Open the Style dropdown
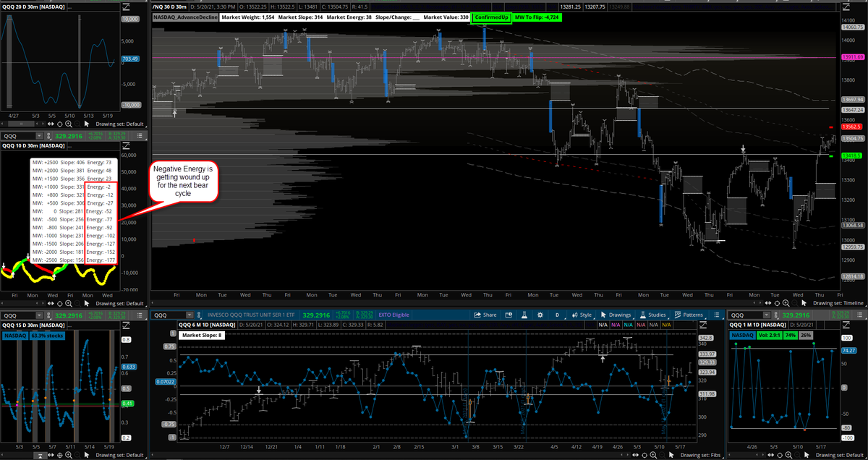Image resolution: width=868 pixels, height=460 pixels. (584, 315)
